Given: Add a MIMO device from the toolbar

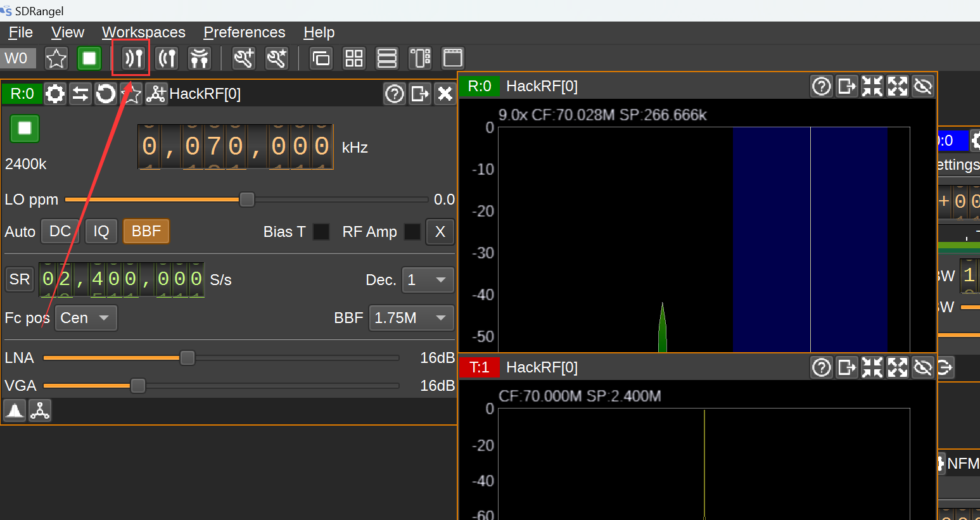Looking at the screenshot, I should [x=200, y=58].
